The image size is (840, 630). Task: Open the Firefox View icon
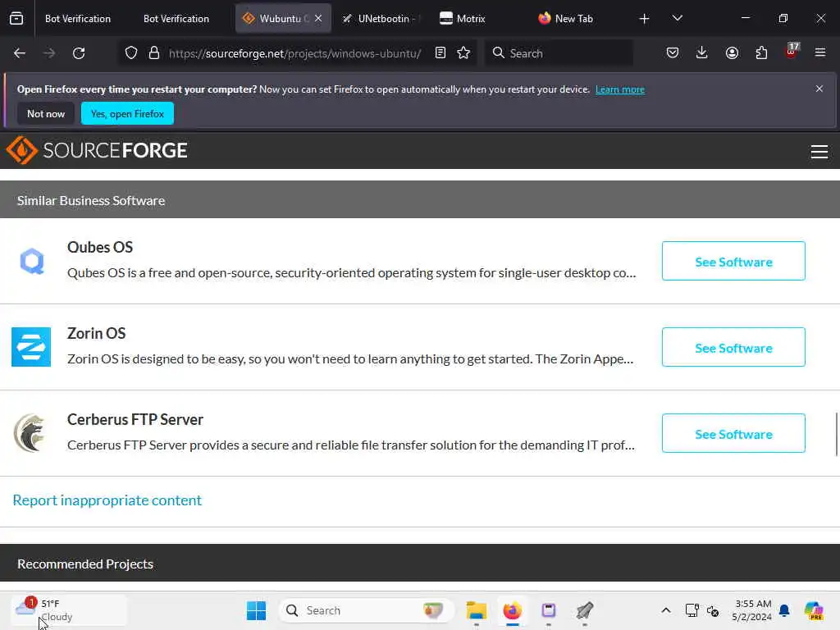click(16, 19)
